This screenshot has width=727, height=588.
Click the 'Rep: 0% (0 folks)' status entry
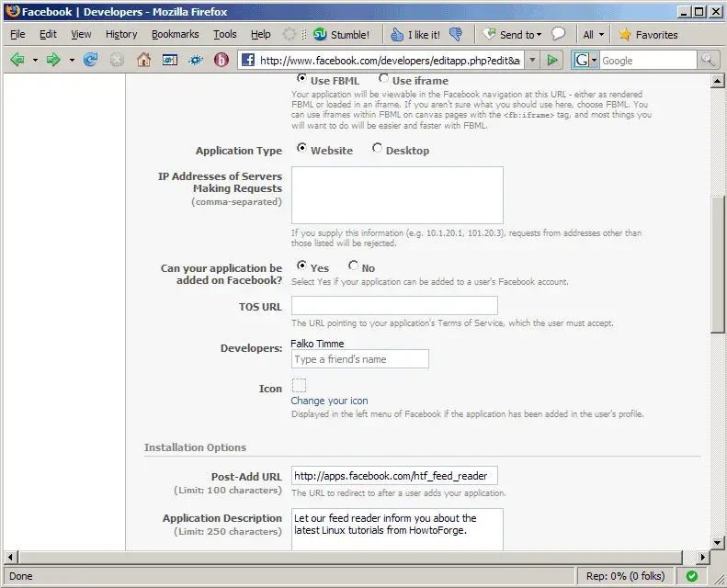pyautogui.click(x=625, y=576)
